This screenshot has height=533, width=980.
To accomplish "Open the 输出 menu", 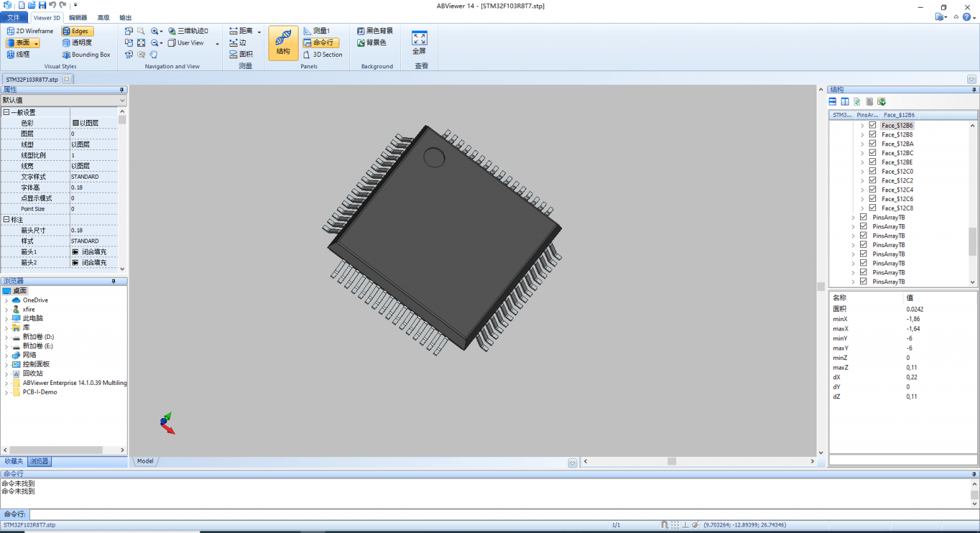I will 125,17.
